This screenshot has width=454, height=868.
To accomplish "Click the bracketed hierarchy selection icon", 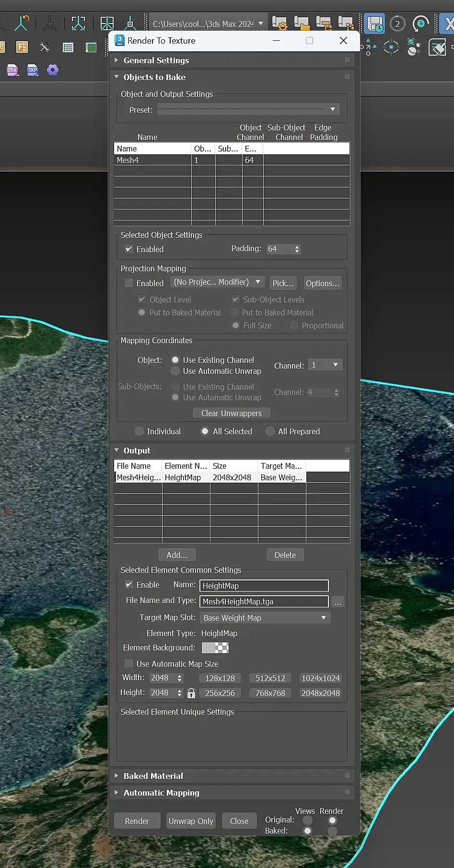I will pos(78,23).
